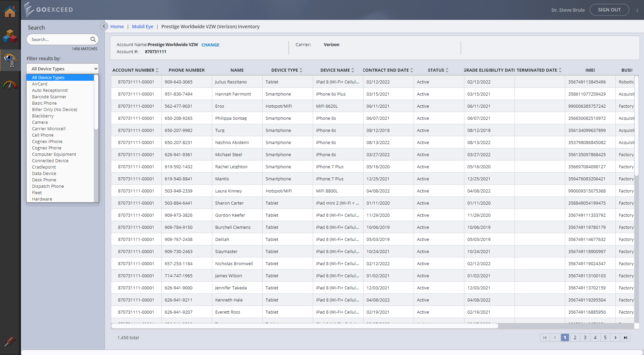Go to first page of results
Viewport: 644px width, 355px height.
click(545, 338)
